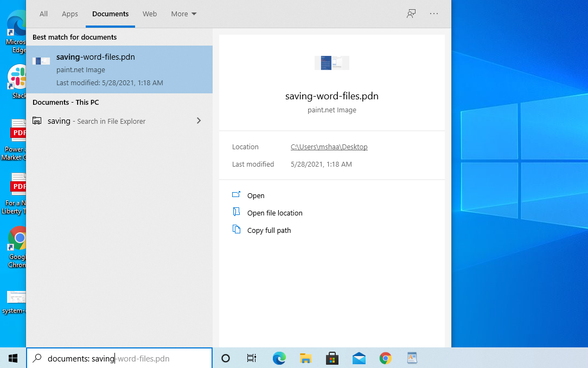Launch Google Chrome from the taskbar
This screenshot has height=368, width=588.
click(x=385, y=358)
